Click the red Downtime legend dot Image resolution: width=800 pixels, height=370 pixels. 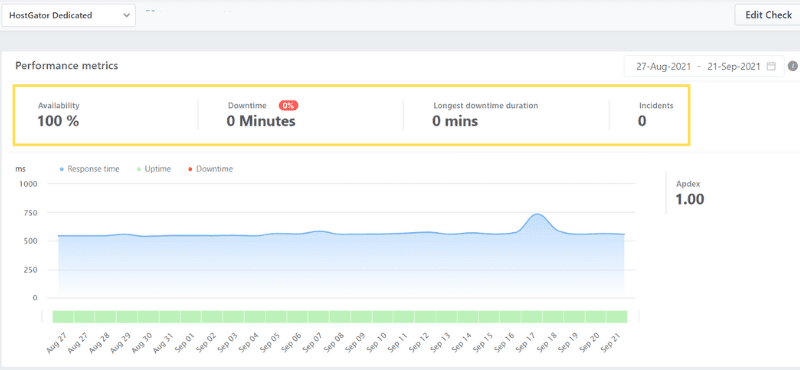click(x=191, y=169)
